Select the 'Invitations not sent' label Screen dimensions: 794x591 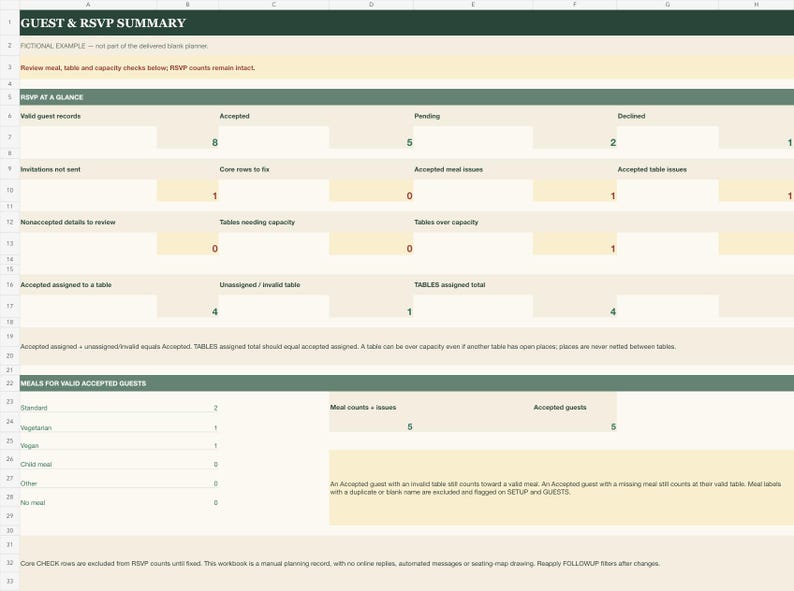[x=51, y=169]
